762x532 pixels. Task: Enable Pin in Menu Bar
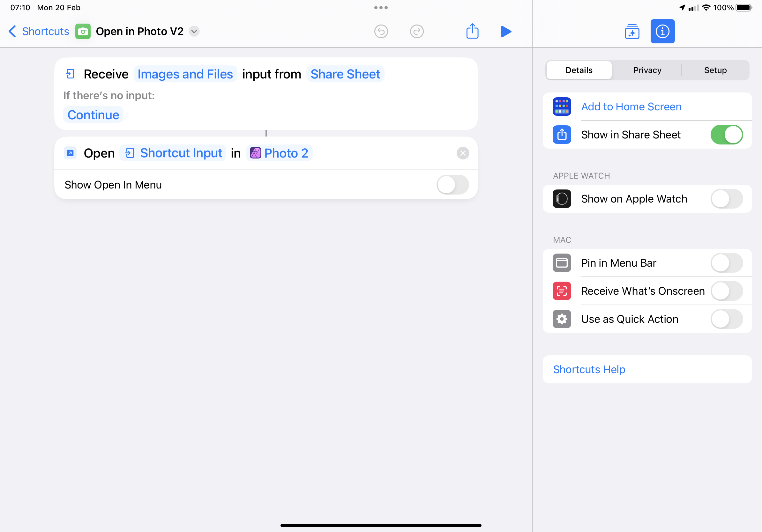pos(727,263)
